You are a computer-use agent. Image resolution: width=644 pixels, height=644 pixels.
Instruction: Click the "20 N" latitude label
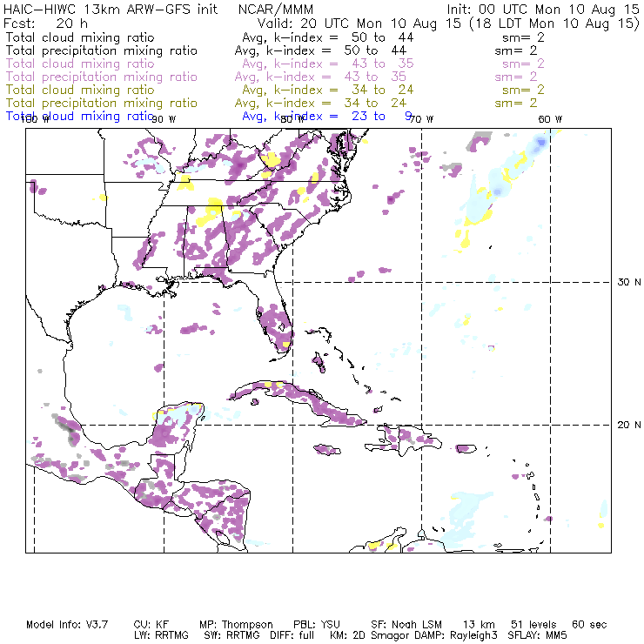(629, 425)
